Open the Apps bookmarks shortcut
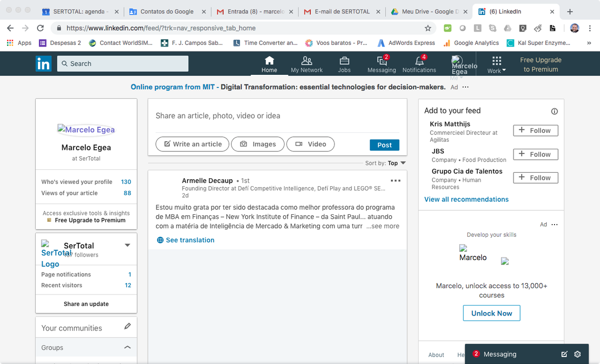600x364 pixels. tap(19, 43)
